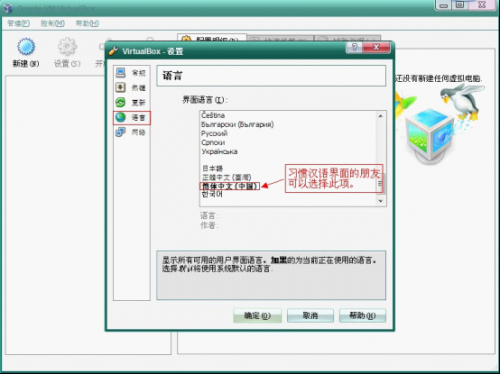Select the 热键 input settings icon
Image resolution: width=500 pixels, height=374 pixels.
point(120,88)
